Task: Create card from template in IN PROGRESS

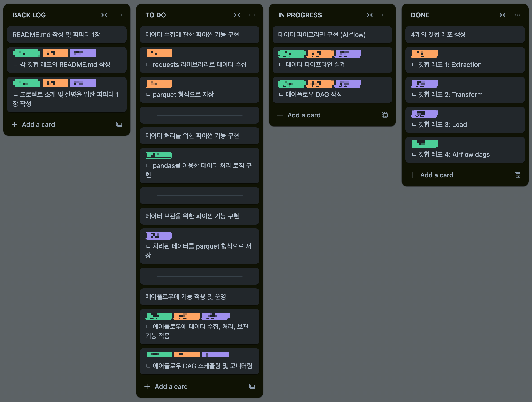Action: [x=385, y=115]
